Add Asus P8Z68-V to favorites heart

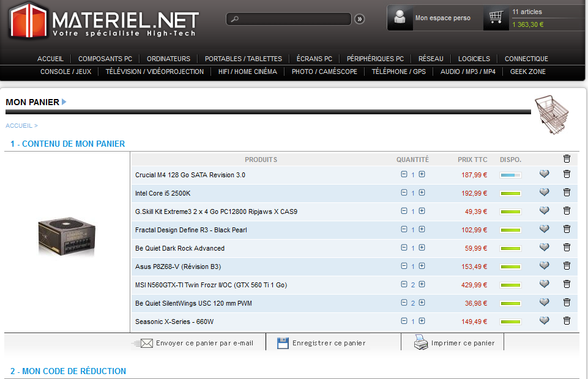(x=544, y=266)
